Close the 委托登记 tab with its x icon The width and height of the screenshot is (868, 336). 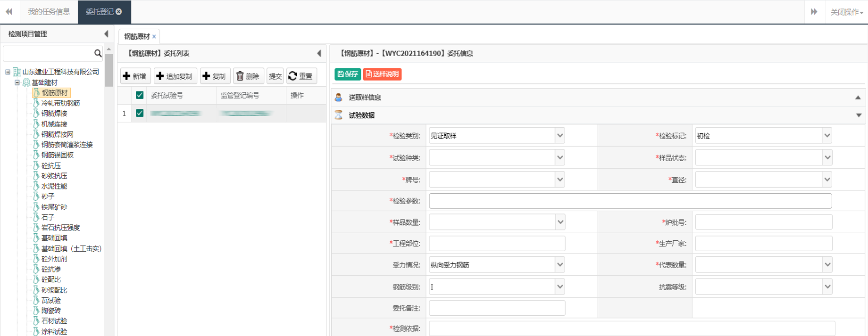[x=119, y=12]
